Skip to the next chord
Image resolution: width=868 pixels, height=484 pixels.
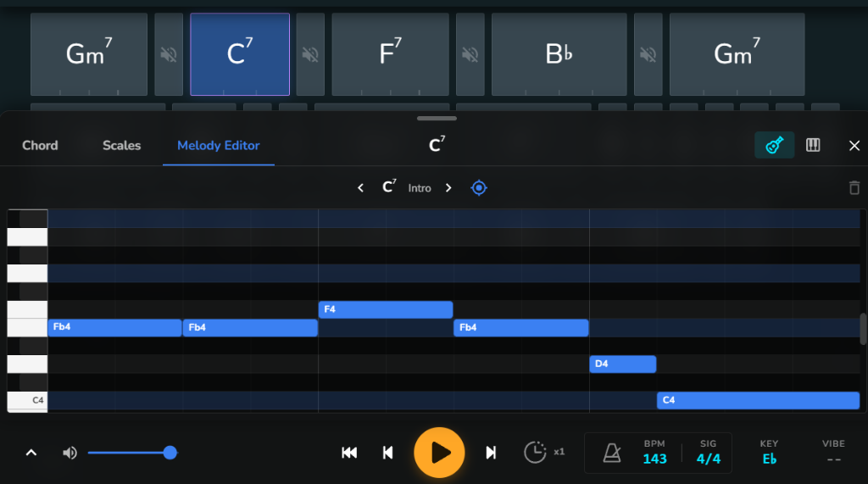pyautogui.click(x=491, y=453)
